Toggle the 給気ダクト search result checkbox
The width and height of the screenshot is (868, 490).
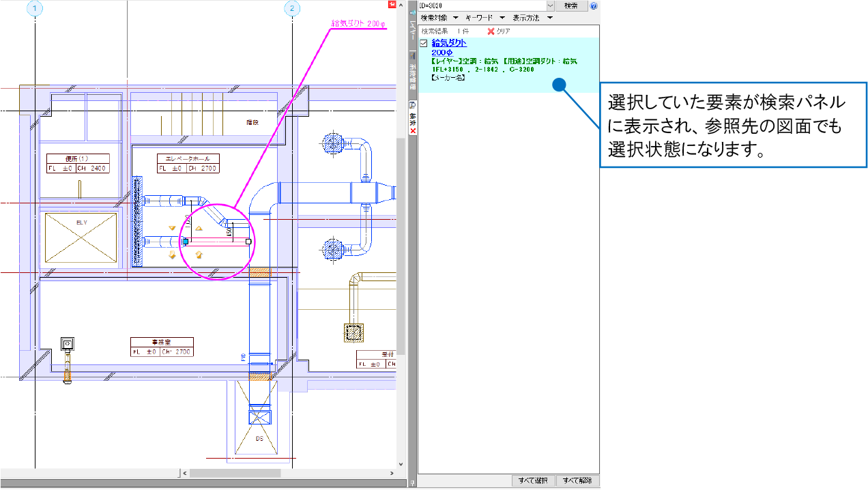(424, 44)
